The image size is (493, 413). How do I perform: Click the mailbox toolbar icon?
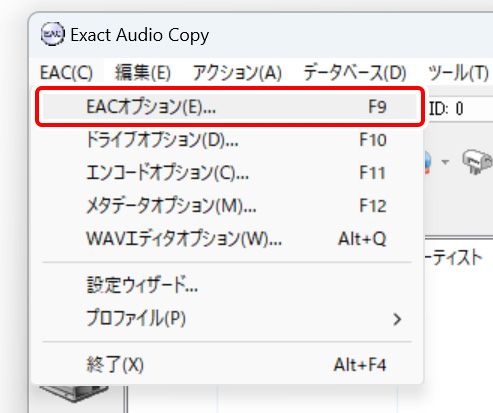pos(477,161)
